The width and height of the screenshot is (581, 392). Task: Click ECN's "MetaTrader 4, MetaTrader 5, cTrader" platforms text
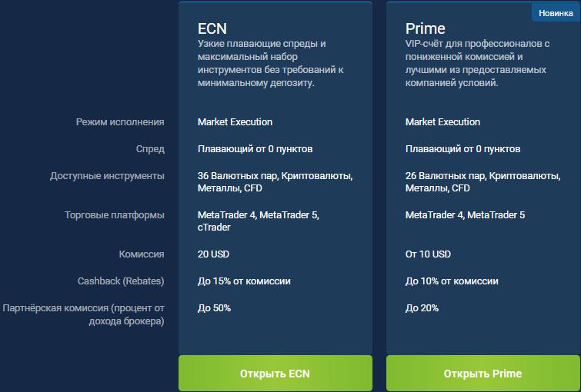click(x=258, y=221)
